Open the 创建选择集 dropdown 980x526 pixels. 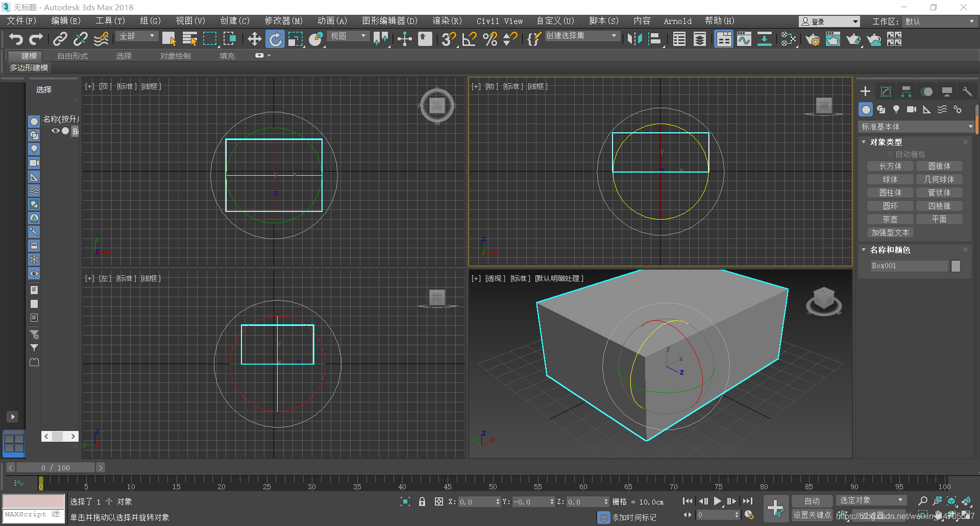tap(582, 36)
